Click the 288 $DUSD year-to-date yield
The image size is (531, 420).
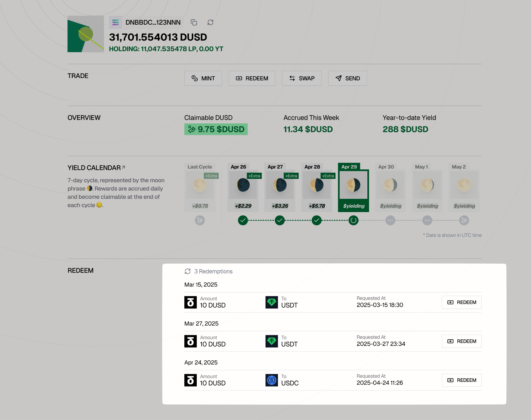[x=406, y=129]
